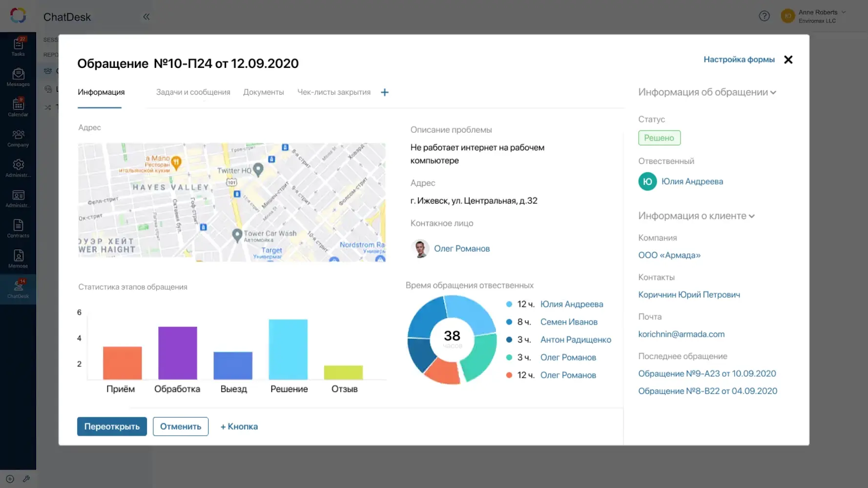Click the Отменить button
868x488 pixels.
point(181,427)
